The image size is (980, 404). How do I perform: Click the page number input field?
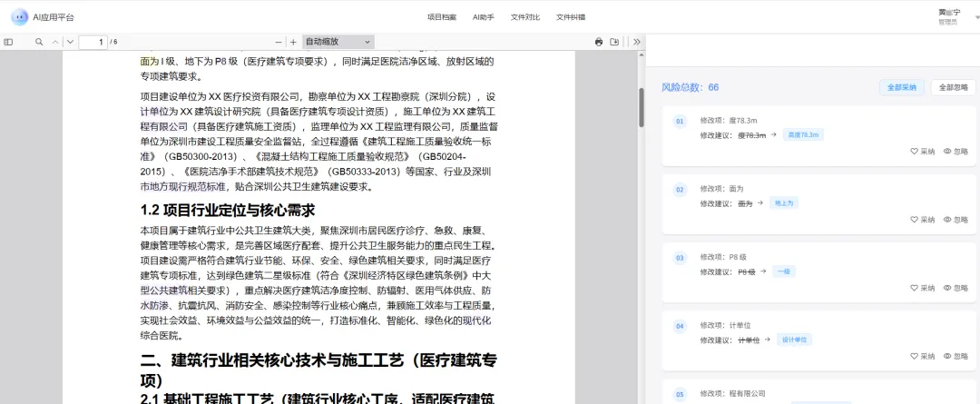[x=93, y=42]
